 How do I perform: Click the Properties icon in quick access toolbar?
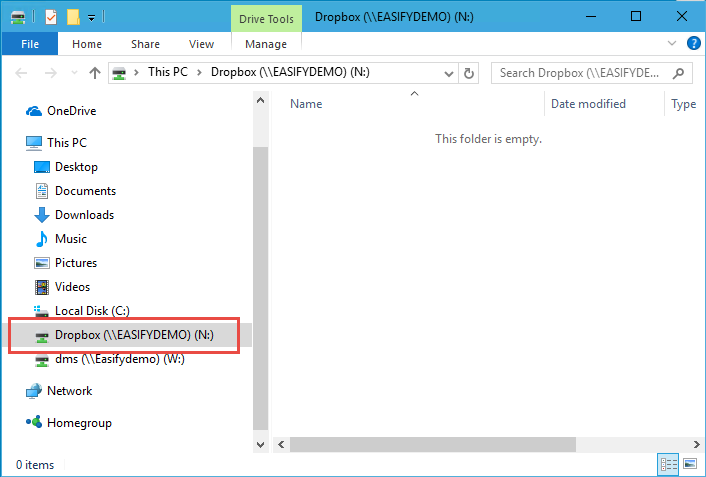click(x=51, y=17)
